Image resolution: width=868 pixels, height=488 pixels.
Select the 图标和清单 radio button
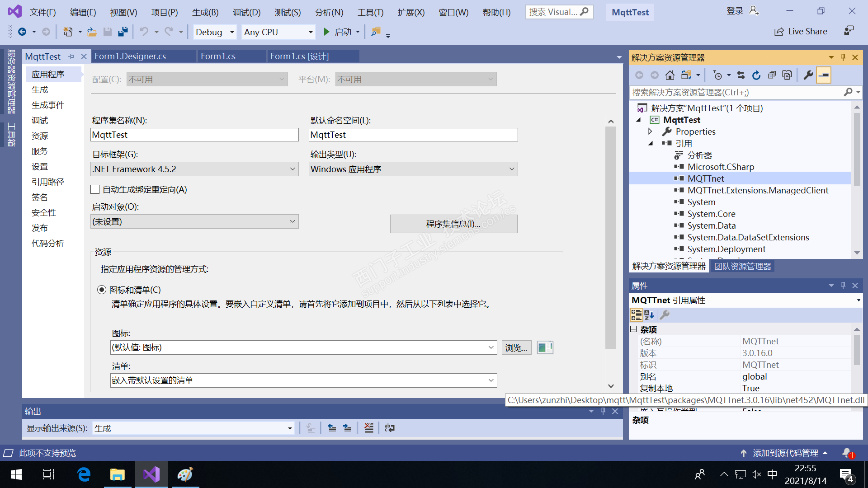click(x=102, y=290)
